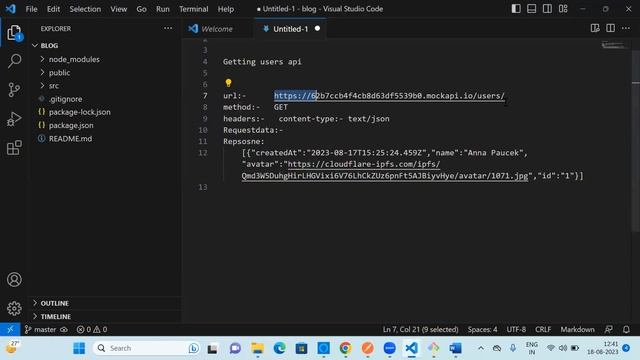Click the lightbulb code action icon
The image size is (640, 360).
[x=228, y=83]
